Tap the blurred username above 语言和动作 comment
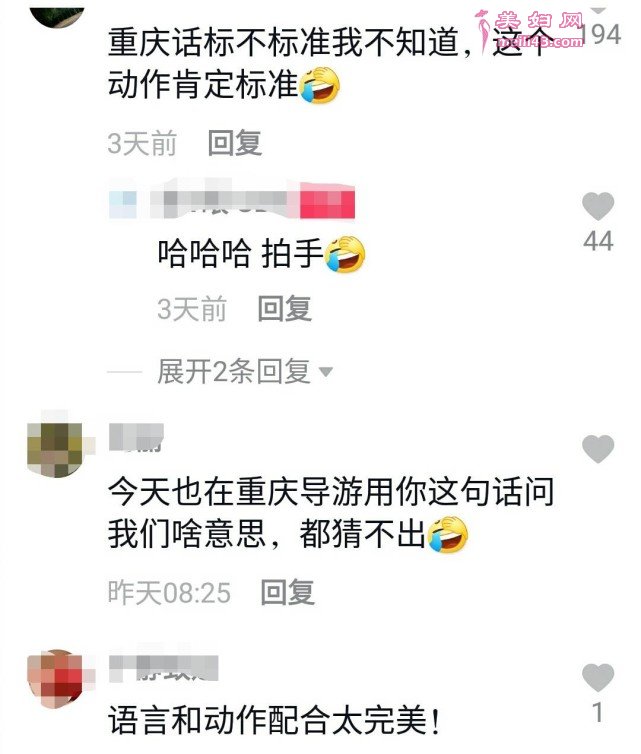Screen dimensions: 641x754 tap(163, 668)
